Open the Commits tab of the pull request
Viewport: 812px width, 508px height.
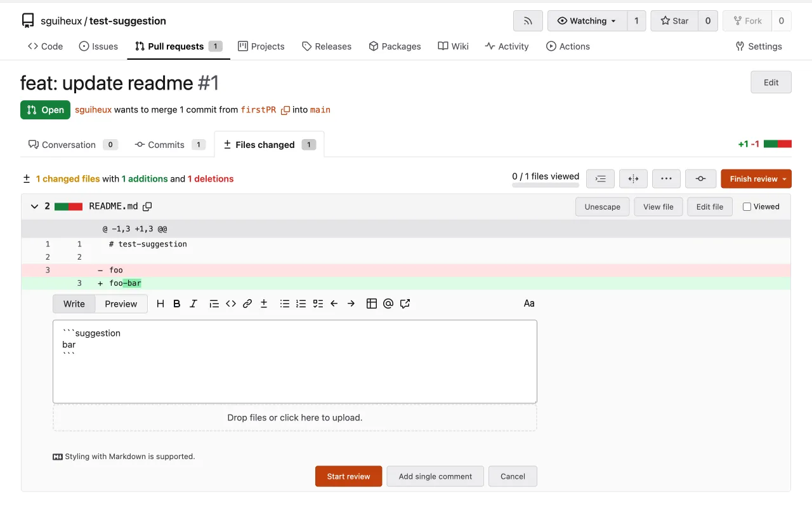coord(170,145)
